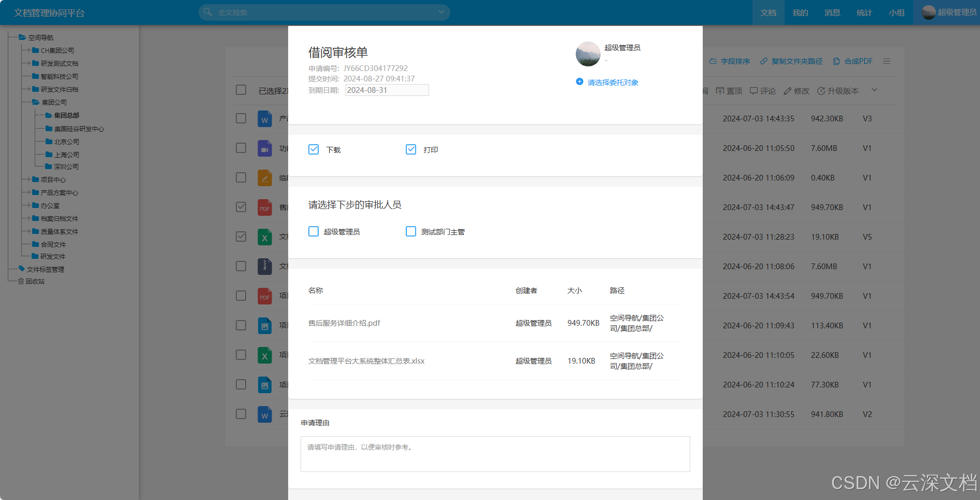This screenshot has height=500, width=980.
Task: Uncheck the selected PDF file row checkbox
Action: pyautogui.click(x=241, y=207)
